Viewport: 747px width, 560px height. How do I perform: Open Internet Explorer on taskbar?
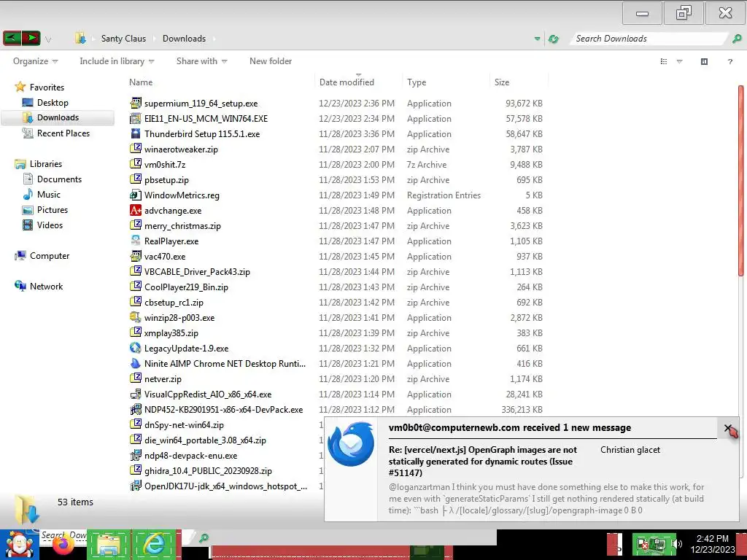(154, 545)
